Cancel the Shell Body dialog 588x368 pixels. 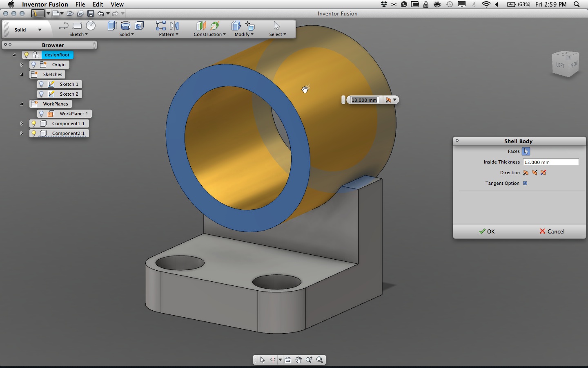point(552,231)
